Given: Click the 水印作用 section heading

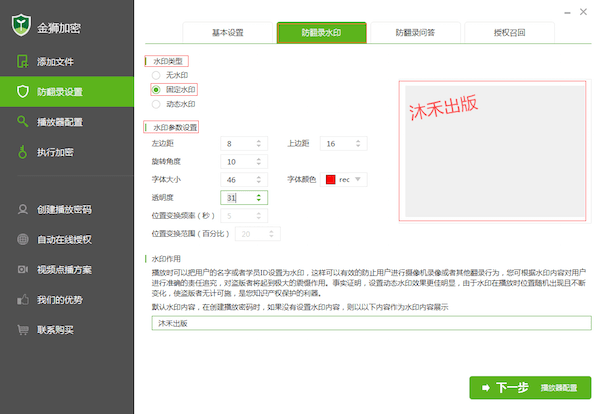Looking at the screenshot, I should pos(166,259).
